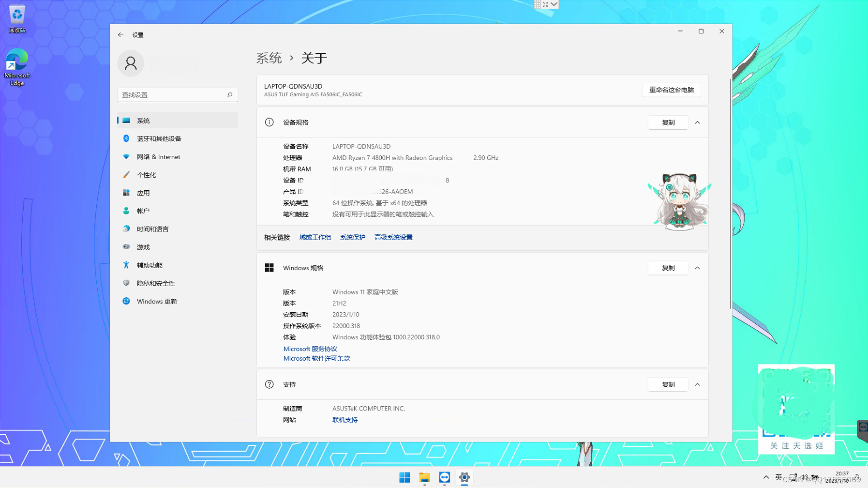Open the Windows Start button
This screenshot has width=868, height=488.
(x=404, y=478)
